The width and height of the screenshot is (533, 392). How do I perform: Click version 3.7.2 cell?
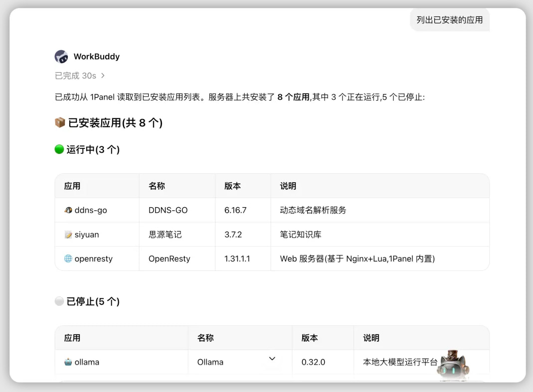[233, 235]
